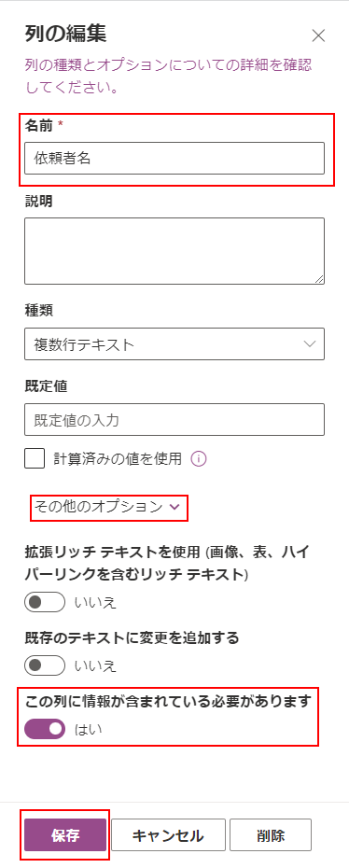Check the 計算済みの値を使用 checkbox
Screen dimensions: 349x868
pos(35,459)
